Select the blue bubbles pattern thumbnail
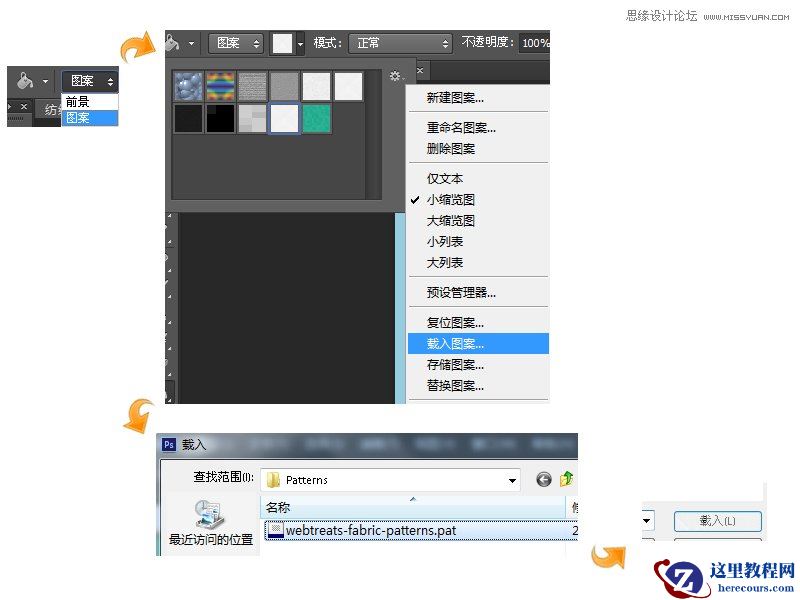 [189, 87]
